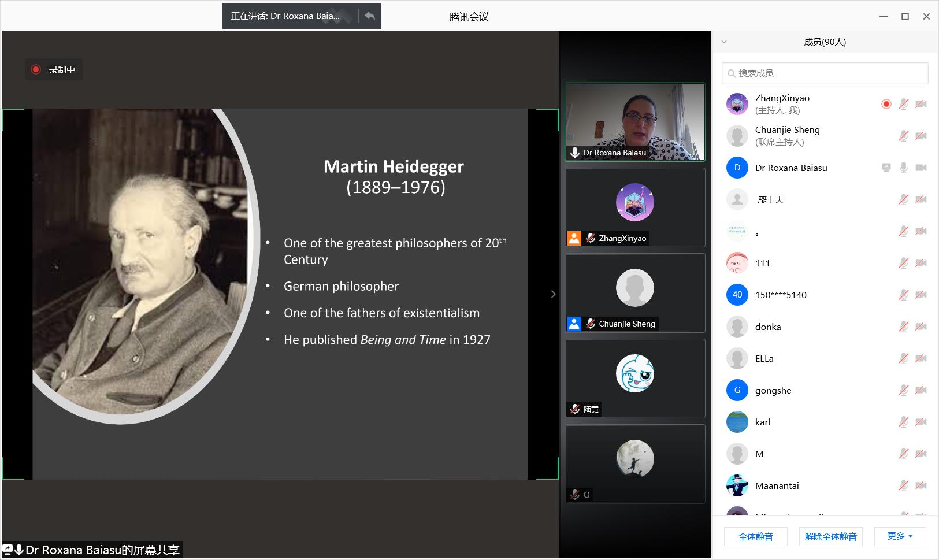Toggle Dr Roxana Baiasu's microphone in list

[903, 168]
